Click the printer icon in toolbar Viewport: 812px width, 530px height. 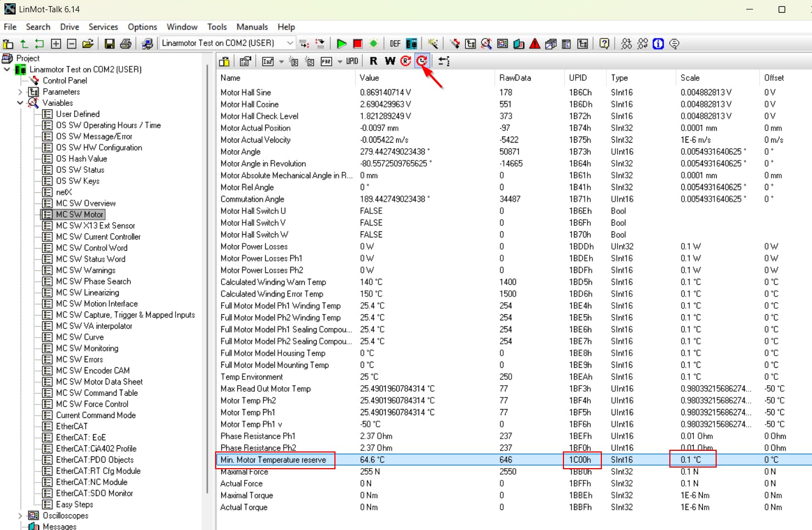point(126,43)
